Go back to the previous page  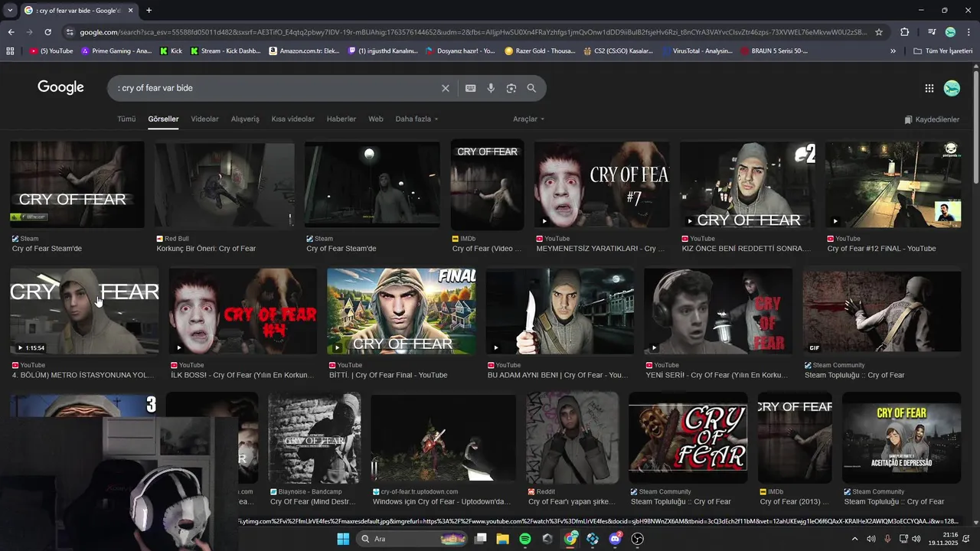coord(11,32)
